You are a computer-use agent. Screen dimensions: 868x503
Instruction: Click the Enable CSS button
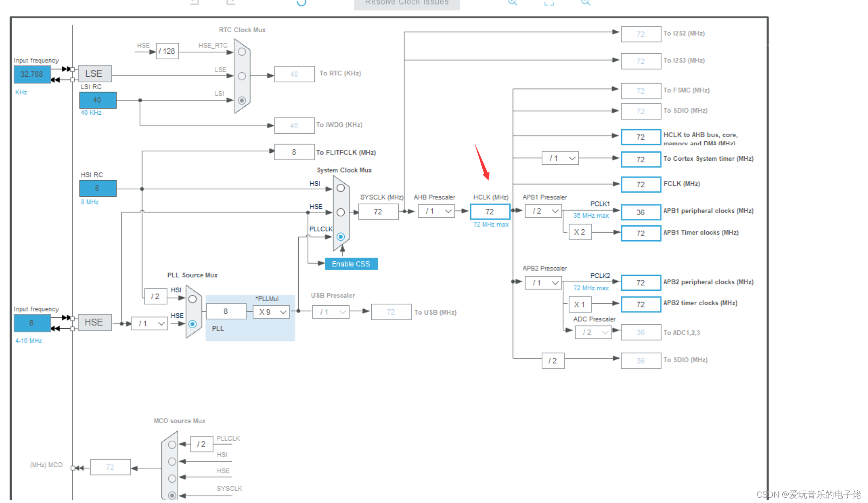tap(351, 264)
